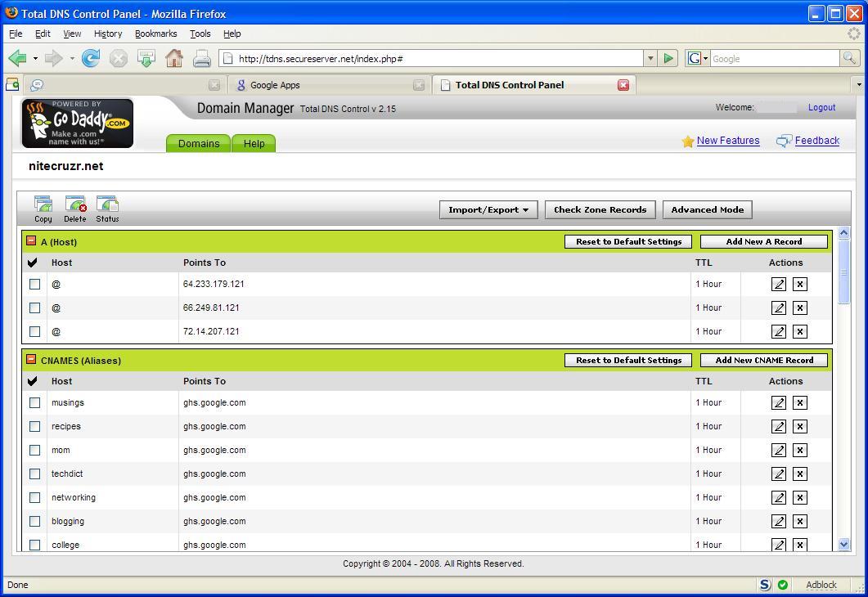The image size is (868, 597).
Task: Delete the techdict CNAME record
Action: click(x=800, y=474)
